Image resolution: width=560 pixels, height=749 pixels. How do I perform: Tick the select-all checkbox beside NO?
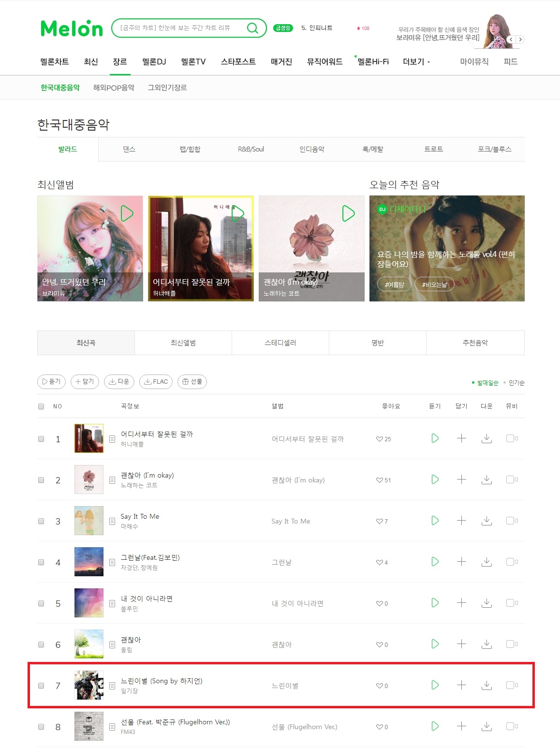point(41,406)
